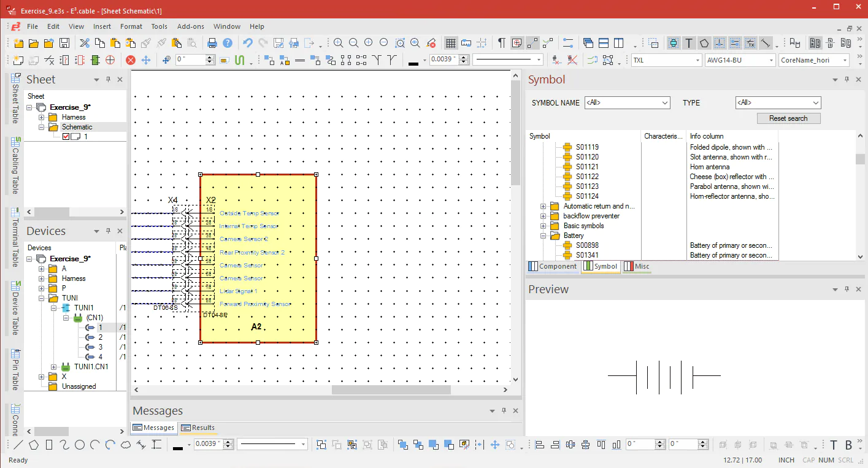
Task: Open the Device Table side tab
Action: (15, 309)
